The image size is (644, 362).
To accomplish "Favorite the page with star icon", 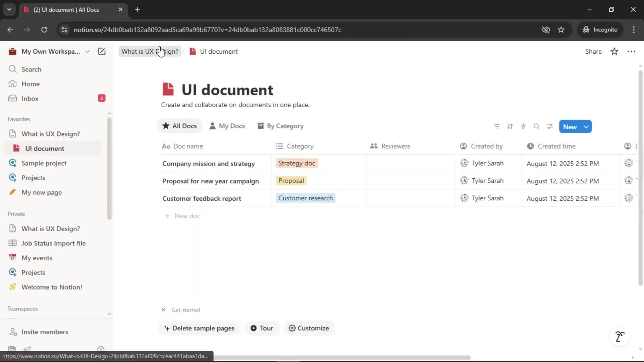I will (x=614, y=51).
